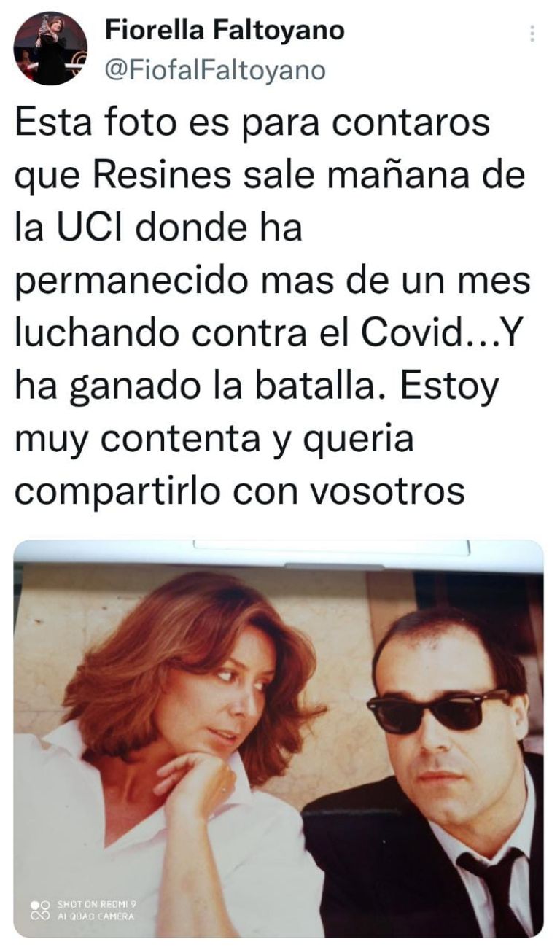Viewport: 560px width, 950px height.
Task: Click the Redmi camera logo watermark icon
Action: 39,911
